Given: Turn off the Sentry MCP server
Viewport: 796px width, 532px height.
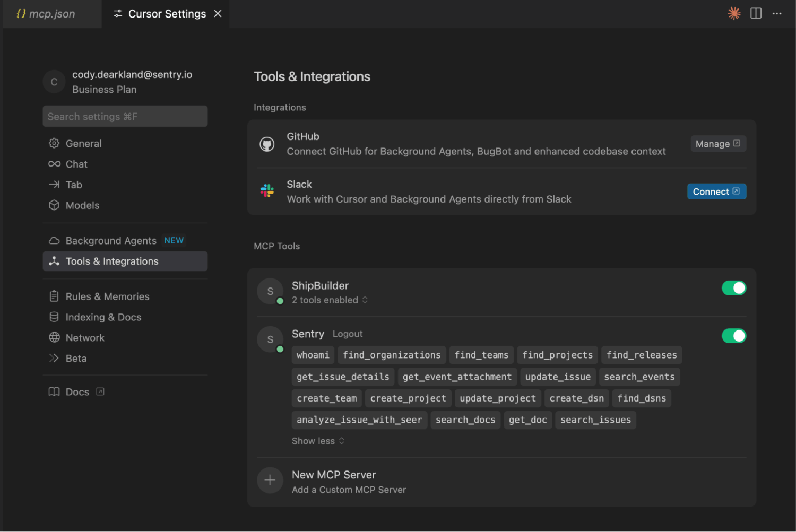Looking at the screenshot, I should pos(734,335).
